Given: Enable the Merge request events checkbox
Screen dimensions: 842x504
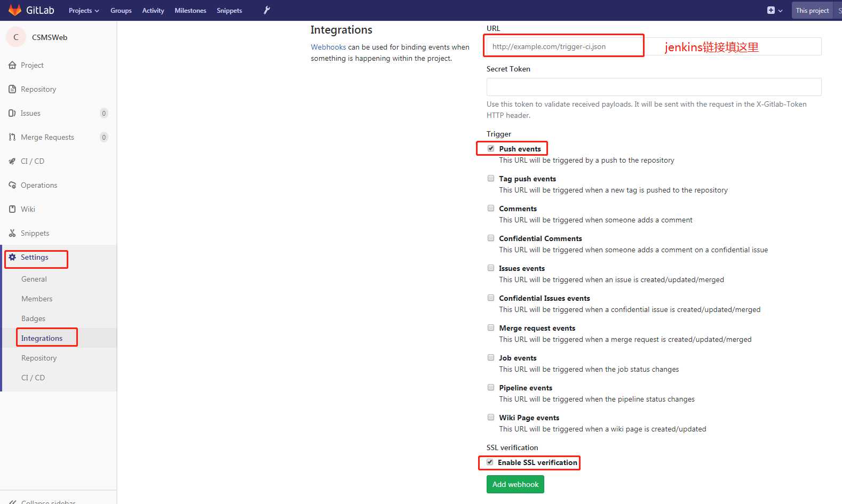Looking at the screenshot, I should coord(491,327).
